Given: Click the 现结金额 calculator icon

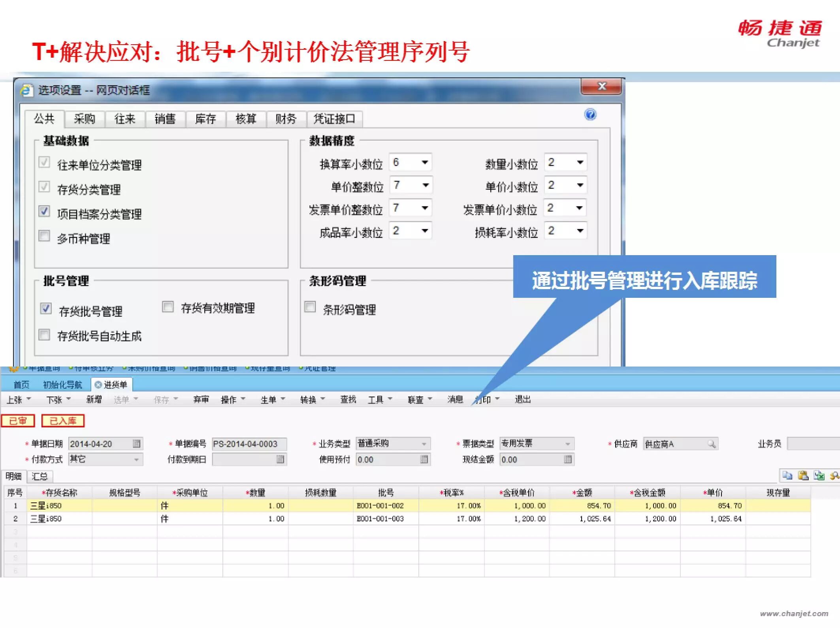Looking at the screenshot, I should tap(568, 459).
